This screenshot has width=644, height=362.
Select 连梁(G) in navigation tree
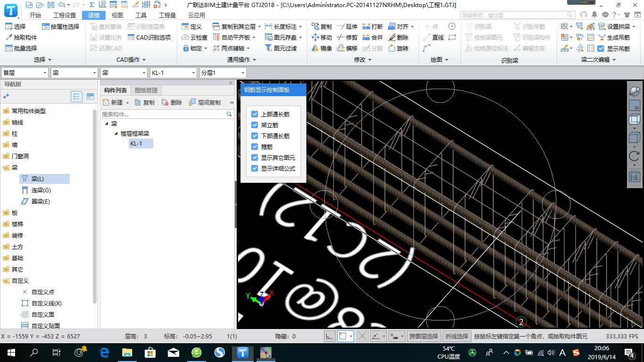pos(41,190)
